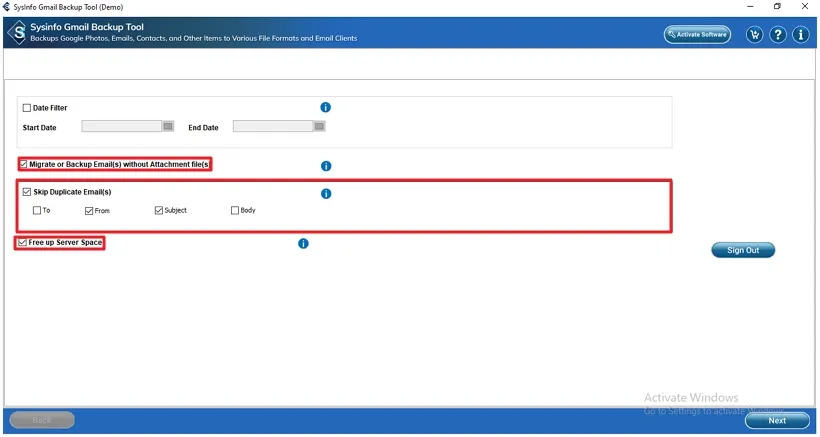
Task: Click the info icon beside Date Filter
Action: 325,107
